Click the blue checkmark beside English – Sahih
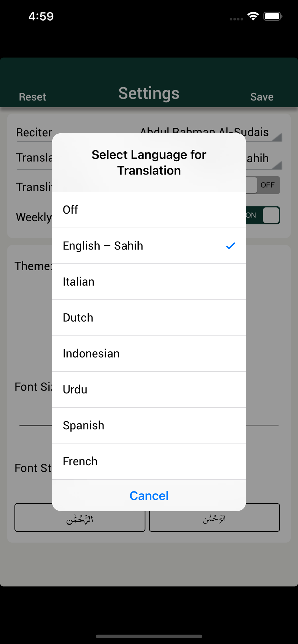This screenshot has height=644, width=298. click(231, 246)
